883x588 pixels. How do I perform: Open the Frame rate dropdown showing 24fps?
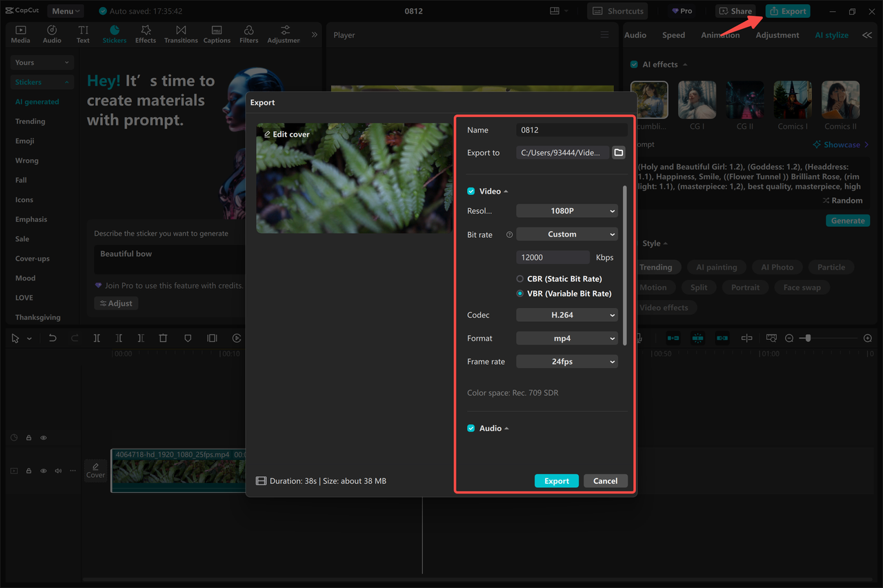point(566,361)
